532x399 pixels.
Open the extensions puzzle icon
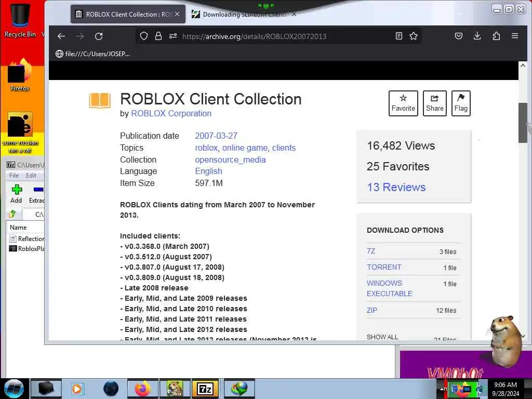tap(496, 36)
